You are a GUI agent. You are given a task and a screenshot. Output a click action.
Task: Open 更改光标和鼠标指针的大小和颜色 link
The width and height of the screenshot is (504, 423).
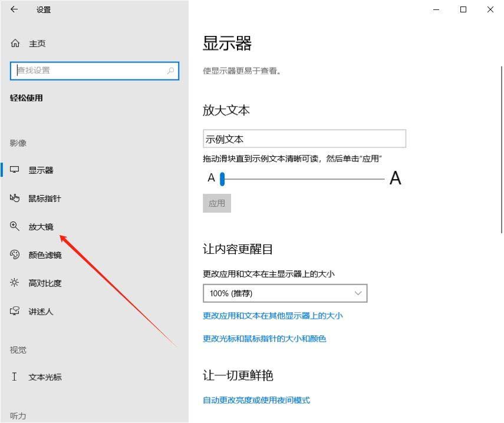click(x=264, y=339)
